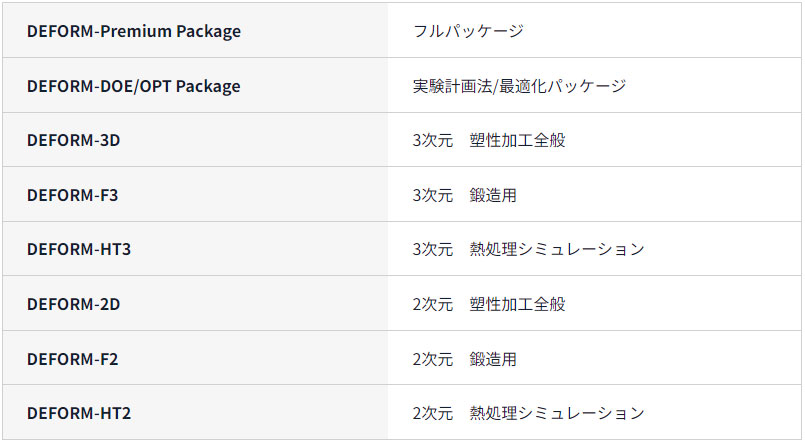Click 熱処理シミュレーション in the DEFORM-HT3 row
805x442 pixels.
click(x=557, y=249)
